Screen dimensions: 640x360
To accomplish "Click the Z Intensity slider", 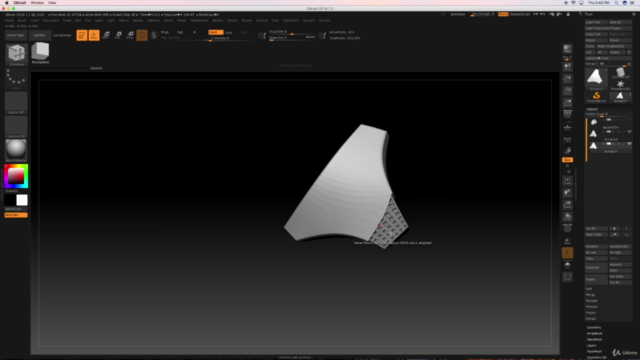I will coord(229,38).
